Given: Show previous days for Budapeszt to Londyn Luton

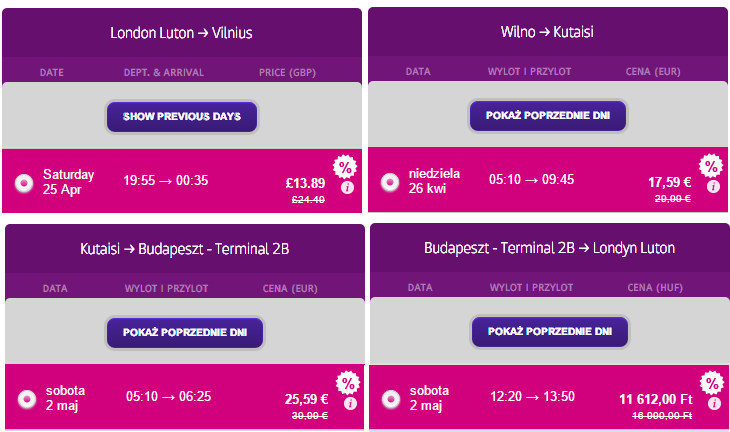Looking at the screenshot, I should tap(550, 331).
